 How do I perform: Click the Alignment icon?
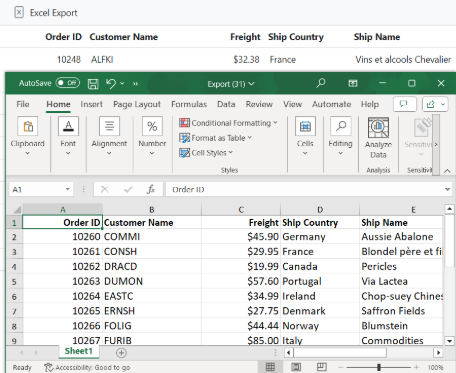(x=109, y=126)
